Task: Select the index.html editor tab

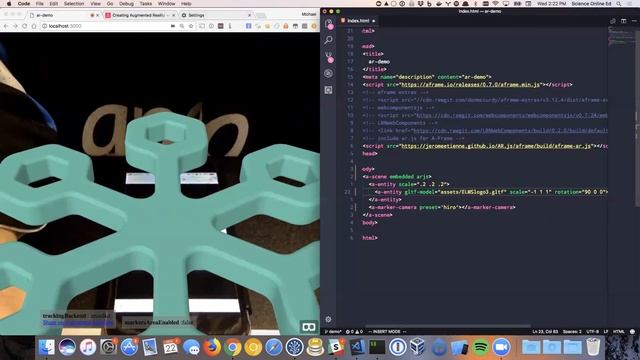Action: pyautogui.click(x=358, y=20)
